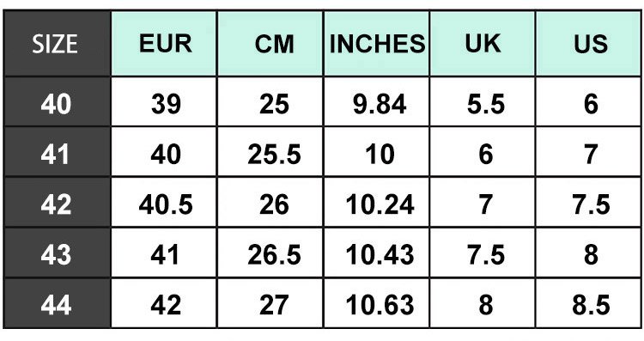Select the UK column header
Image resolution: width=644 pixels, height=341 pixels.
click(x=483, y=44)
